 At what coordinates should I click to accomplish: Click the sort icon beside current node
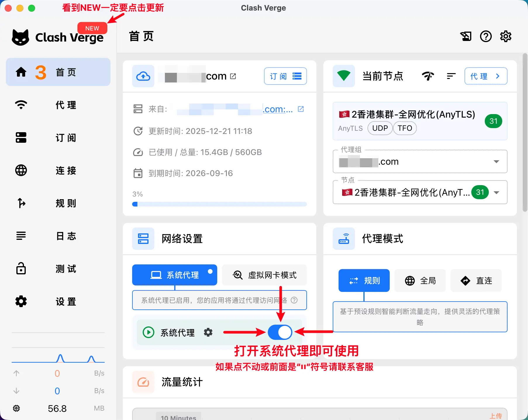pos(451,76)
